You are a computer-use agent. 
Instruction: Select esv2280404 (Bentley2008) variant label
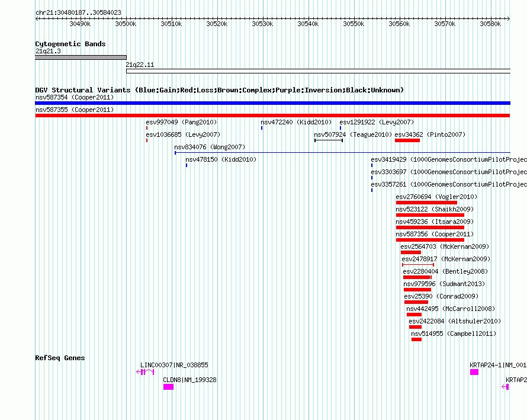[x=445, y=271]
